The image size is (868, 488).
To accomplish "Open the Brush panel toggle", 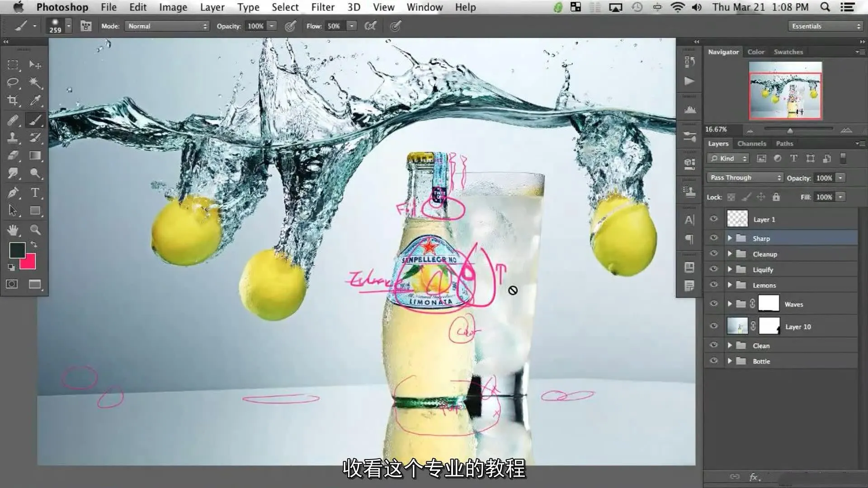I will pos(86,26).
